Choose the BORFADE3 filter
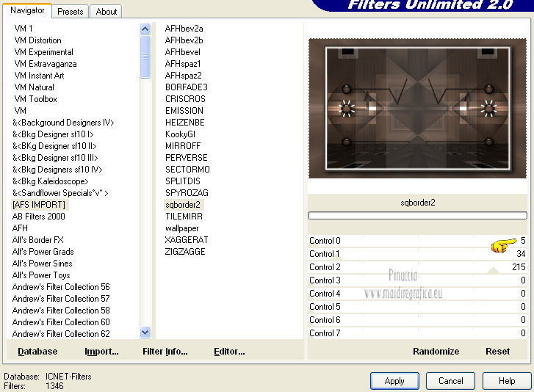The width and height of the screenshot is (534, 392). (x=187, y=87)
